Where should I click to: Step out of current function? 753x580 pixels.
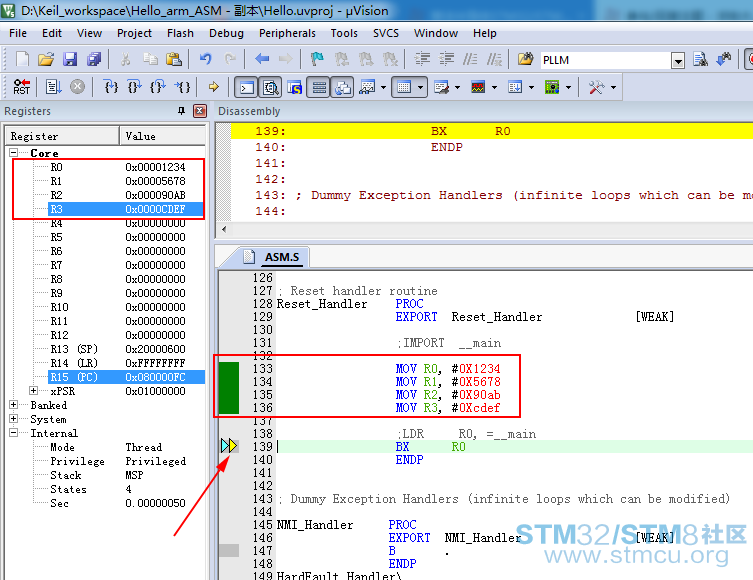click(158, 87)
